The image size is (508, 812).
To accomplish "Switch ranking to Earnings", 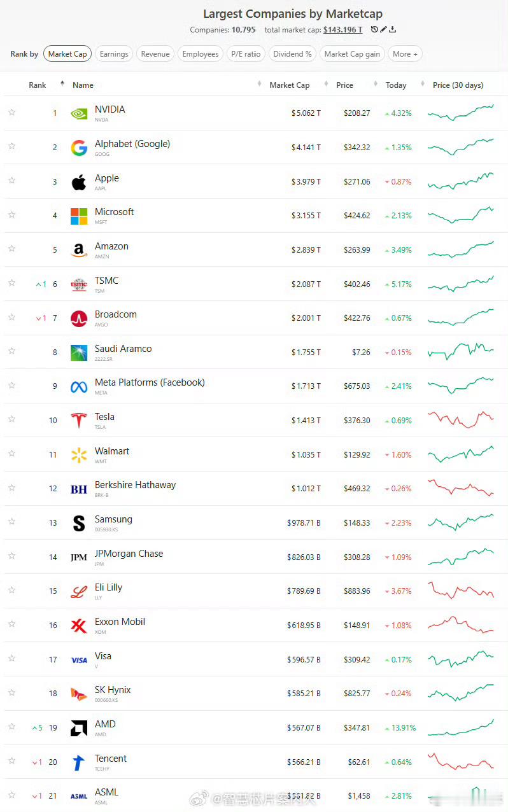I will tap(114, 53).
